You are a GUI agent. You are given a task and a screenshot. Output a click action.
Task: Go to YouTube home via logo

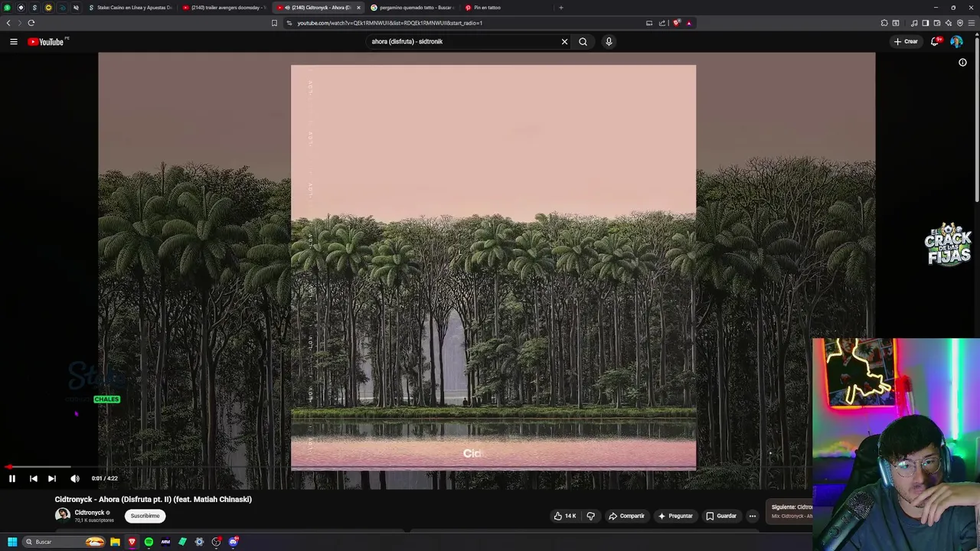(x=47, y=41)
